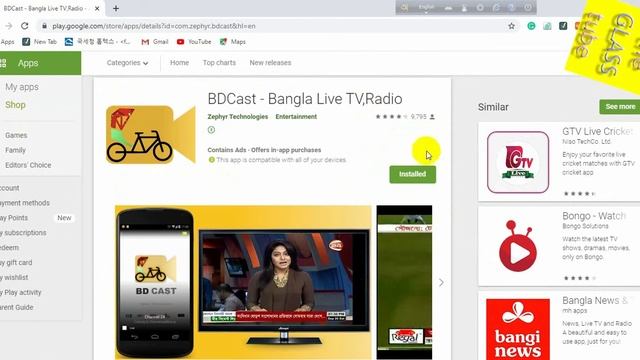Open Zephyr Technologies developer page
The height and width of the screenshot is (360, 640).
(x=238, y=117)
